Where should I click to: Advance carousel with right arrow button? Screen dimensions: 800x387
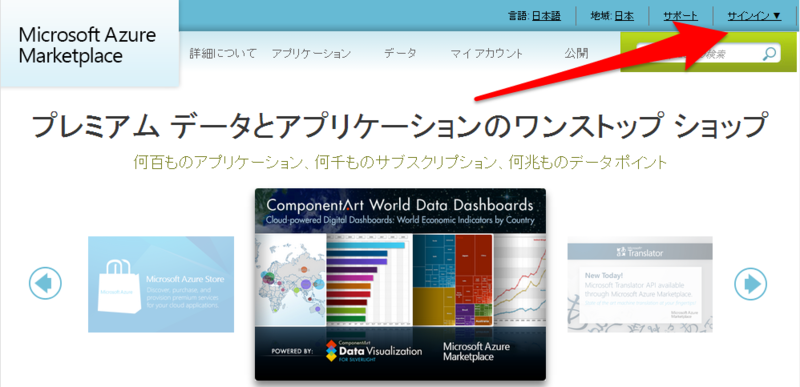click(x=751, y=283)
